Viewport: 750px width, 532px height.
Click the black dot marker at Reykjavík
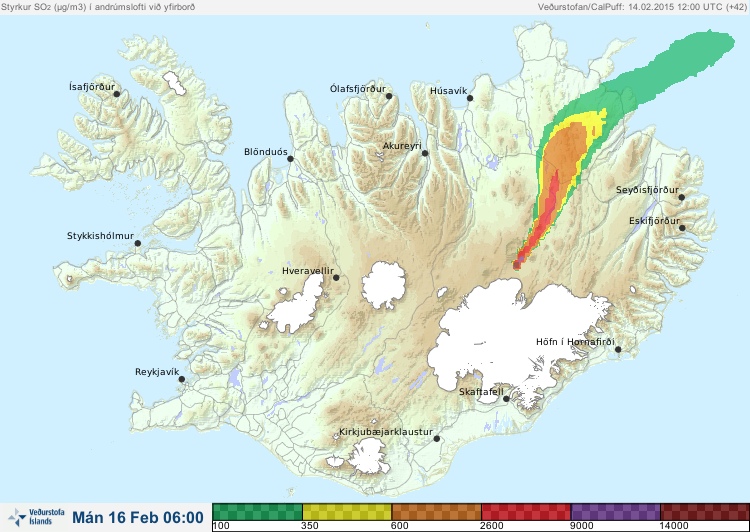pos(182,379)
